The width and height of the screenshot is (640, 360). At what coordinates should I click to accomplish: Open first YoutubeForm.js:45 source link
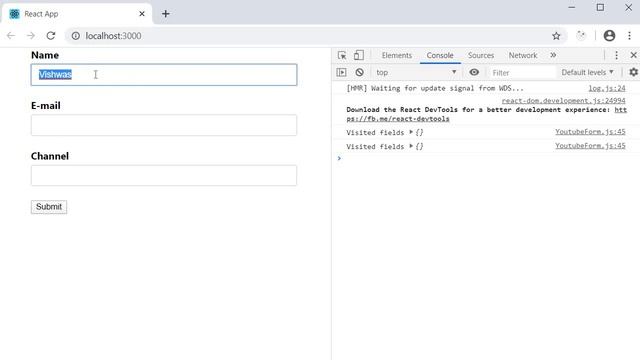point(590,131)
